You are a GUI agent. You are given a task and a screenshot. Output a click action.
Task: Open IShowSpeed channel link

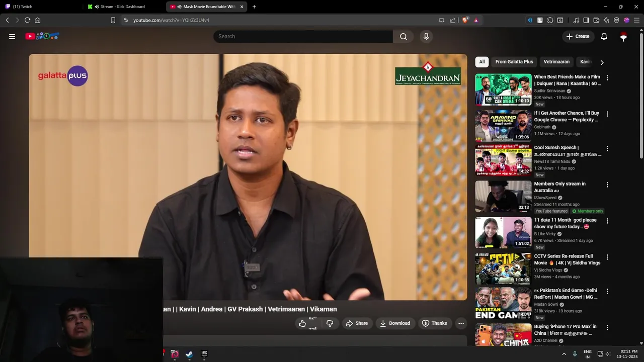(x=545, y=198)
